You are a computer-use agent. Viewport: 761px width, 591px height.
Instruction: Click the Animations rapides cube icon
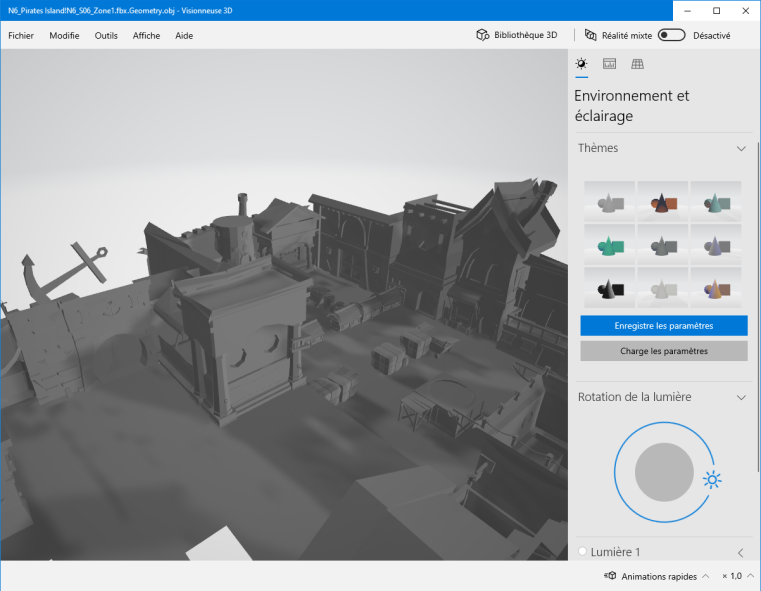tap(610, 575)
